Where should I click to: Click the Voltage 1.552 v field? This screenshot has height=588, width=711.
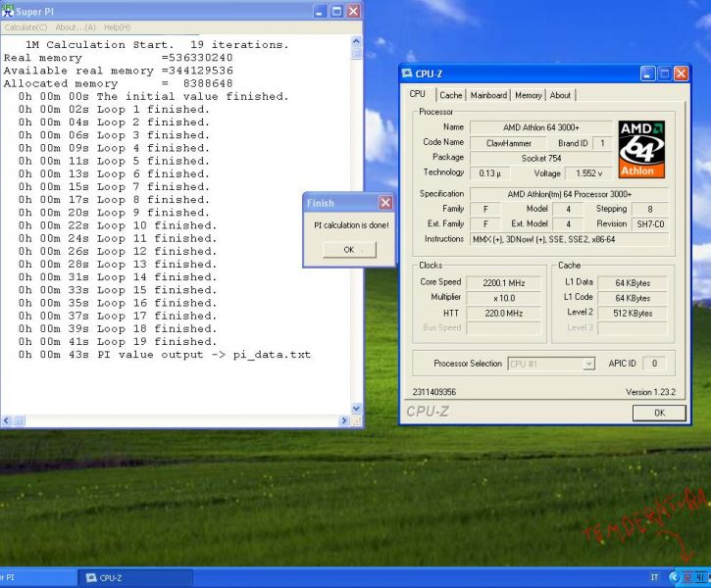(x=589, y=173)
